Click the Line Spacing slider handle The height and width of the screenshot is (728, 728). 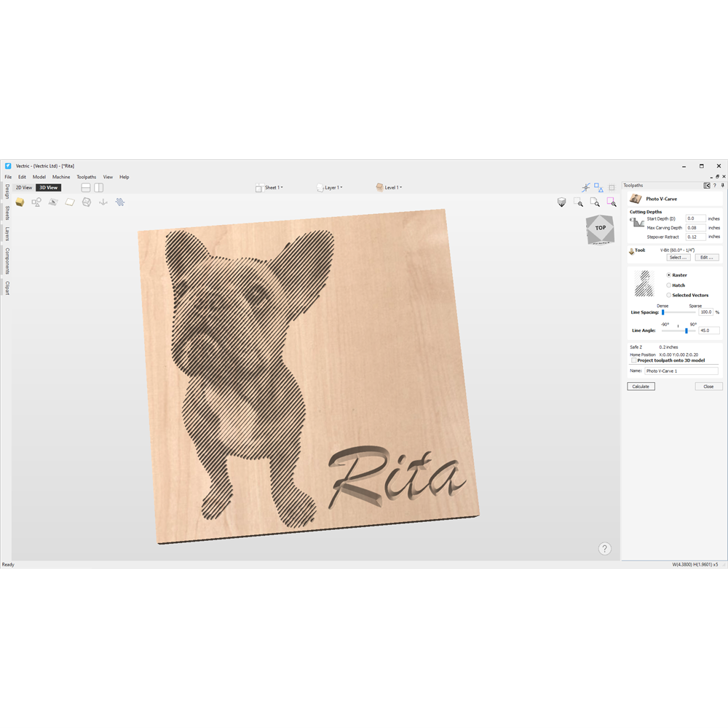tap(663, 312)
